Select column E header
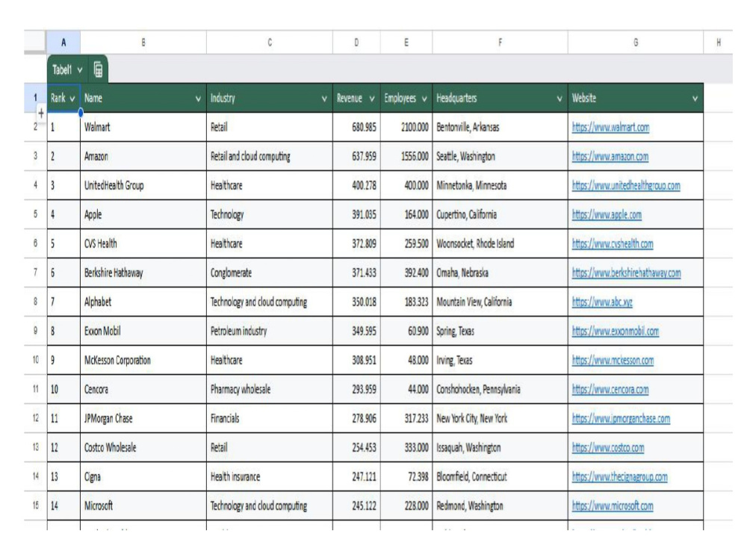 pos(406,43)
